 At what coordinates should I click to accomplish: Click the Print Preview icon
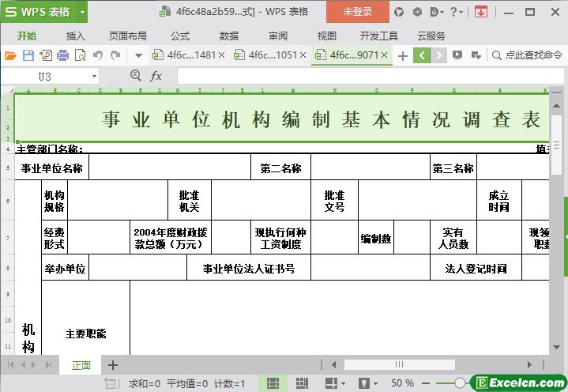point(80,55)
